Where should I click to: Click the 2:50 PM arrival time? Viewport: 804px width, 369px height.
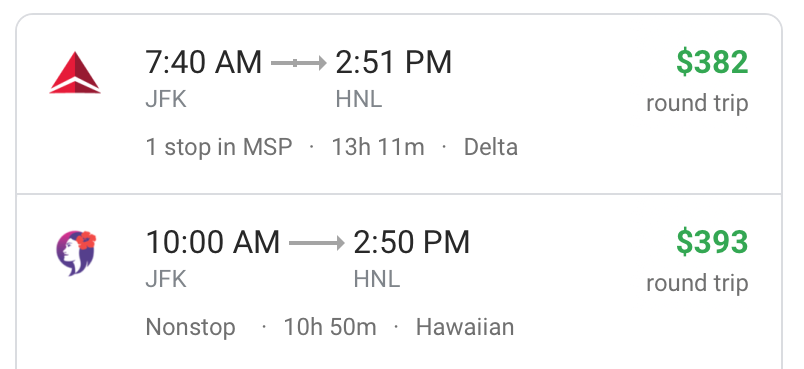412,242
